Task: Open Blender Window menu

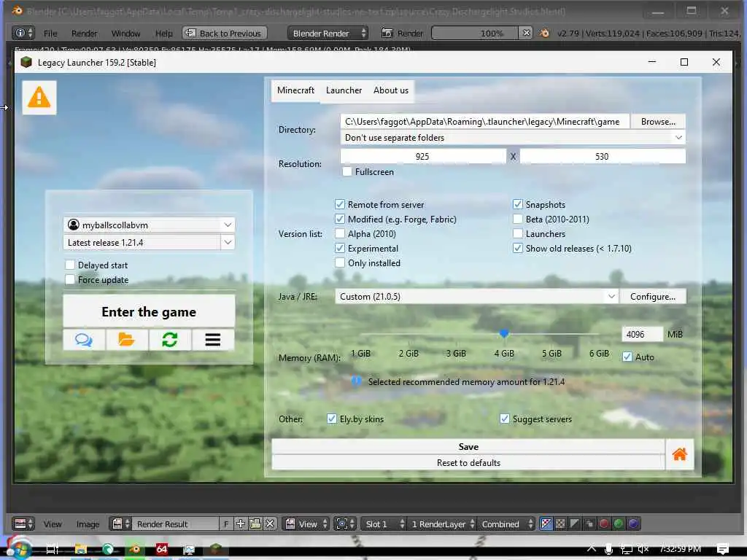Action: (125, 34)
